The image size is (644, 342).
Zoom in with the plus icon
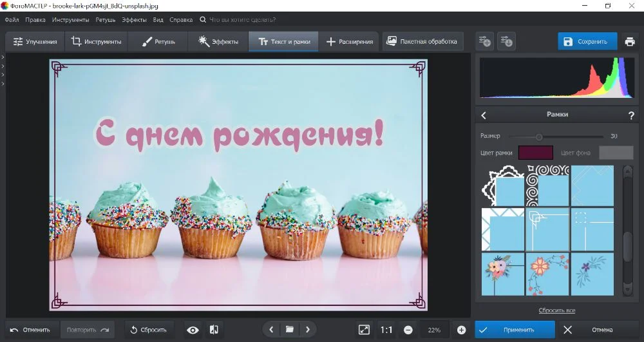[461, 330]
